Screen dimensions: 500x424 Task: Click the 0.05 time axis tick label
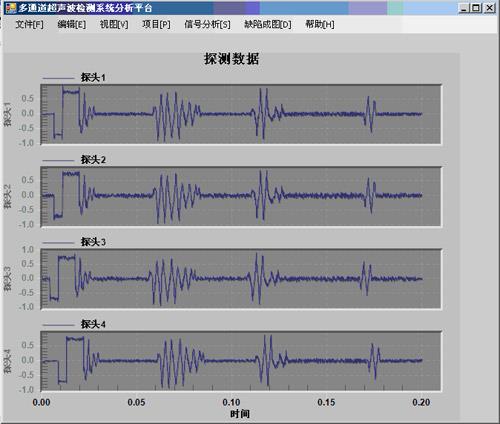click(136, 402)
